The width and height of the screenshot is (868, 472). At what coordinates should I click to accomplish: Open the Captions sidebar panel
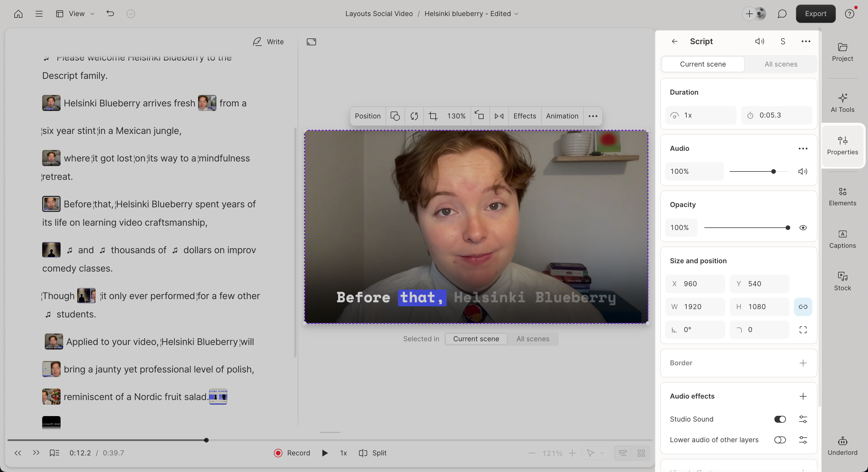(842, 239)
